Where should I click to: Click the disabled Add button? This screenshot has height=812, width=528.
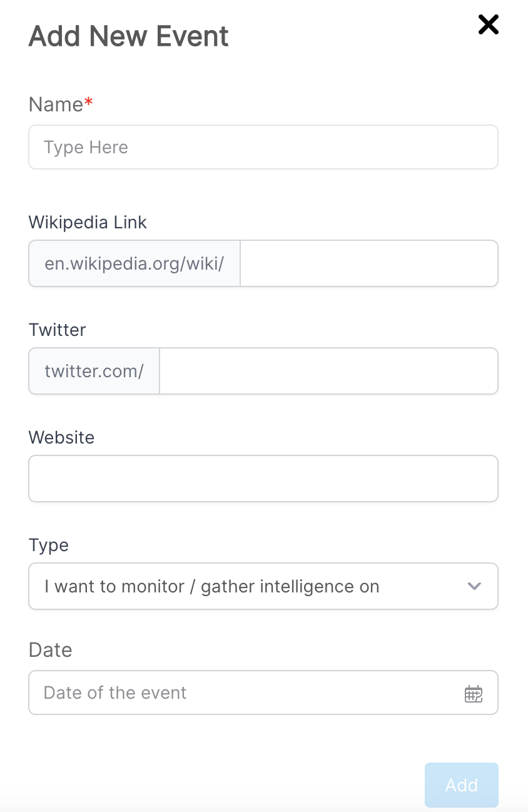461,785
